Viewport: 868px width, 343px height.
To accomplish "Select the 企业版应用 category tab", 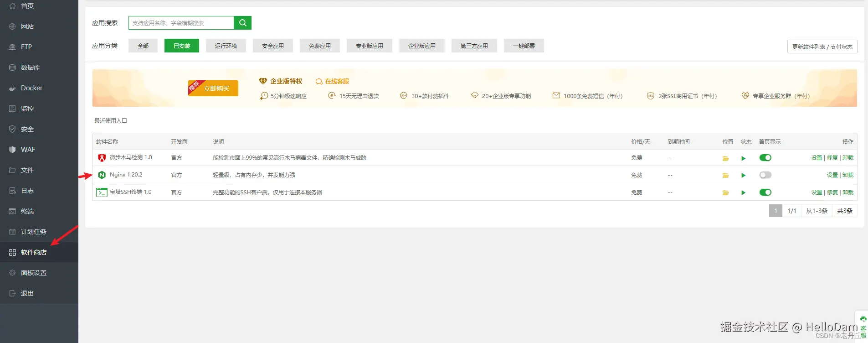I will click(422, 46).
